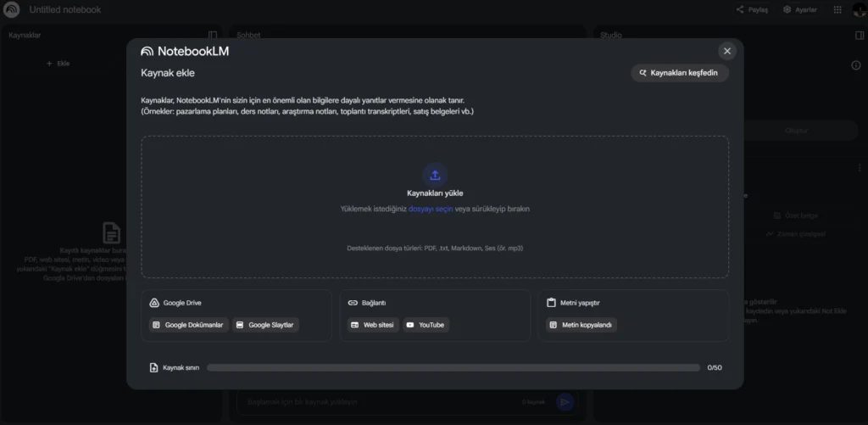Screen dimensions: 868x425
Task: Click the Sohbet panel title
Action: pyautogui.click(x=248, y=35)
